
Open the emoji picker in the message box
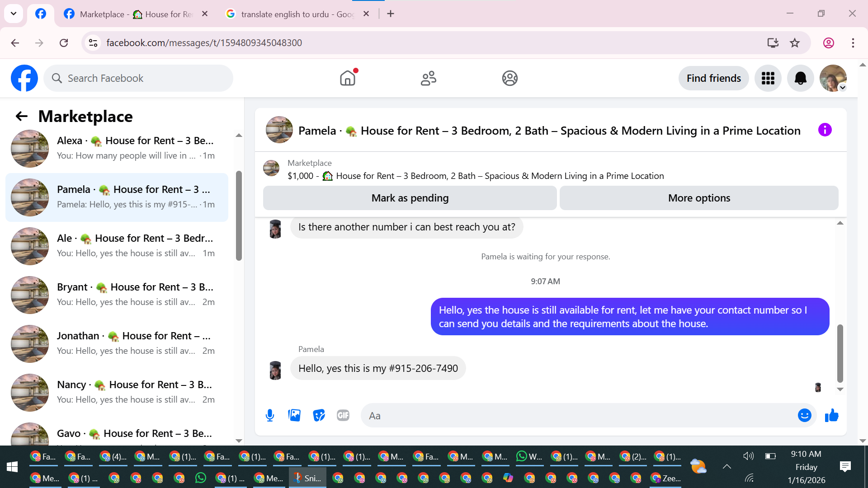[x=804, y=415]
